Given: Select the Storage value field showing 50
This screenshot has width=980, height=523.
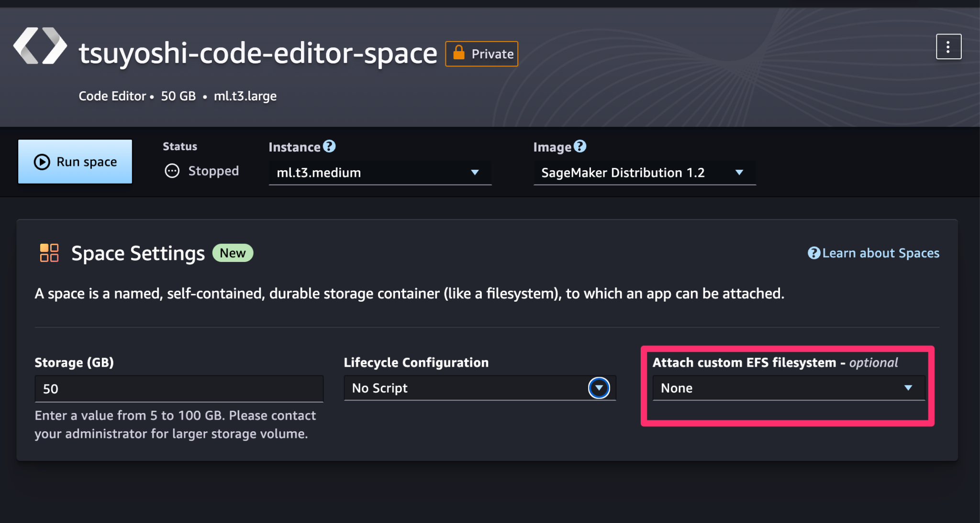Looking at the screenshot, I should [179, 388].
